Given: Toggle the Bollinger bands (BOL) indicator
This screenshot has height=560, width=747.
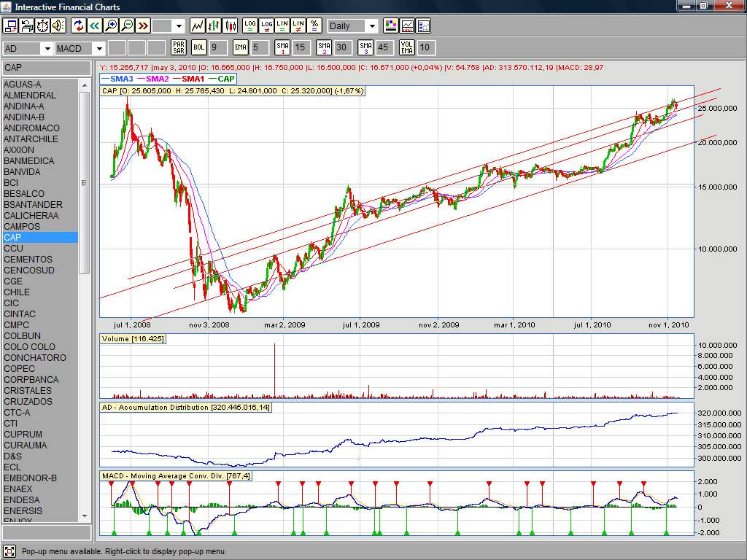Looking at the screenshot, I should (x=199, y=48).
